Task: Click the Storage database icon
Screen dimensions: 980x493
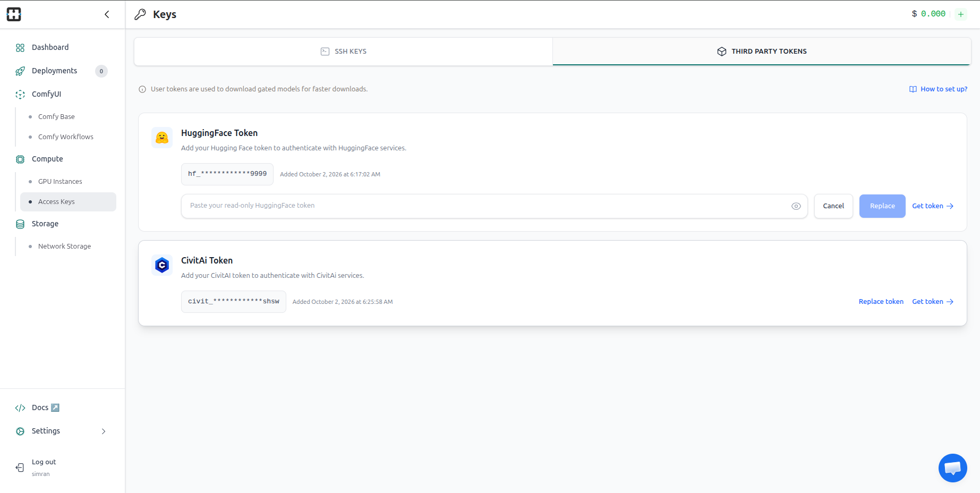Action: [x=20, y=224]
